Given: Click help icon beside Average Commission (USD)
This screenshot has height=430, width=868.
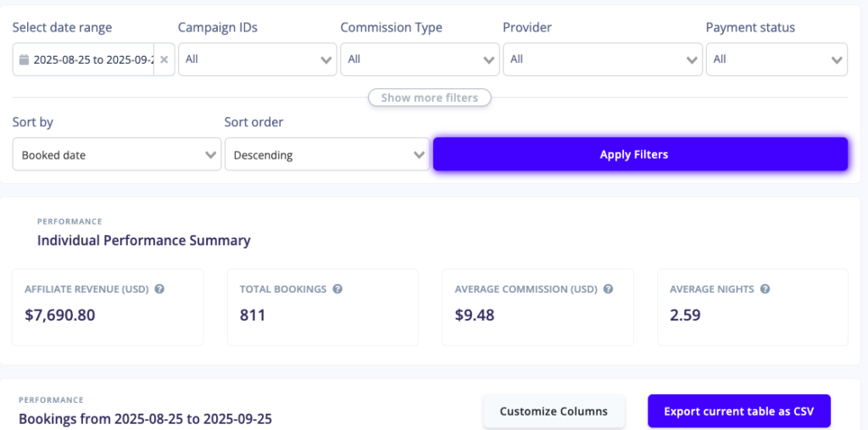Looking at the screenshot, I should click(x=606, y=289).
